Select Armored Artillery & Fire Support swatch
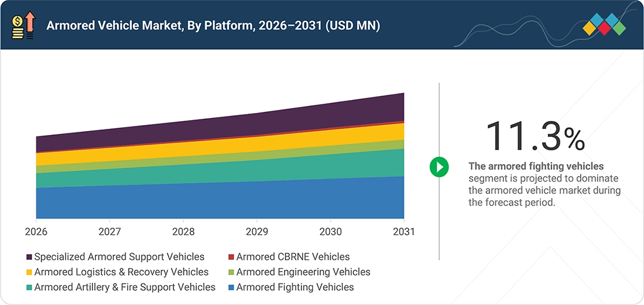This screenshot has width=644, height=305. click(30, 287)
